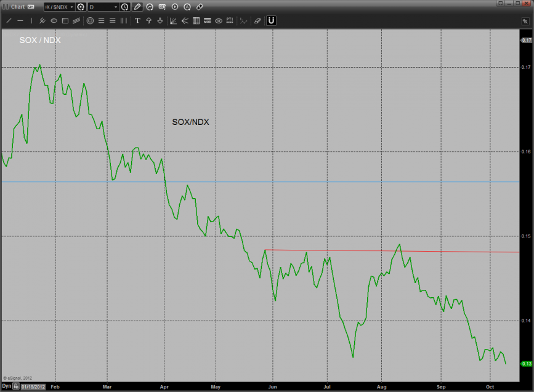Click the PTI tool icon
This screenshot has height=392, width=534.
(230, 21)
